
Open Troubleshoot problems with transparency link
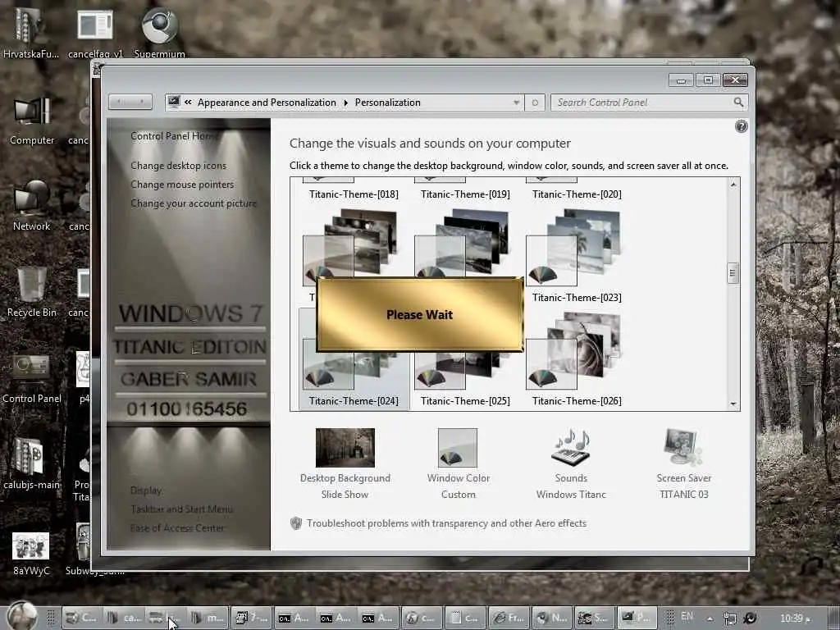(x=446, y=523)
